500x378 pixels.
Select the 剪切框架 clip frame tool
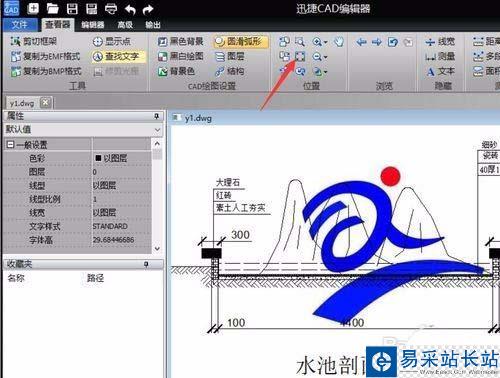34,41
